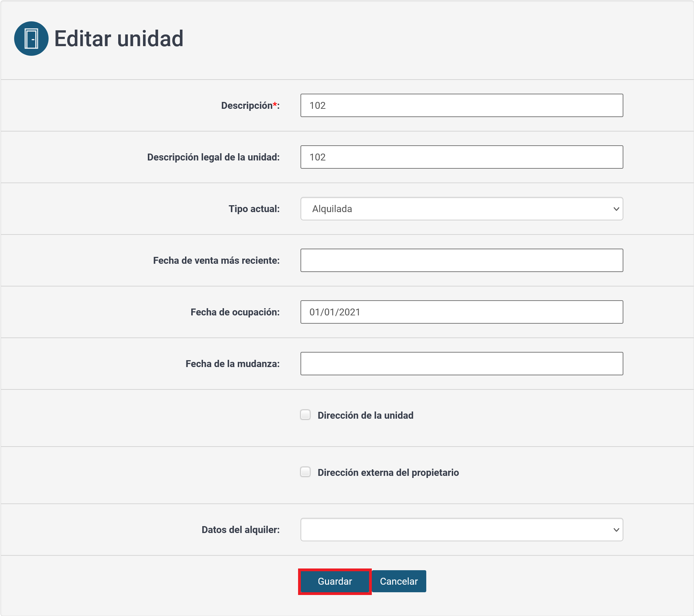Click the Editar unidad heading text
This screenshot has height=616, width=694.
[x=119, y=39]
